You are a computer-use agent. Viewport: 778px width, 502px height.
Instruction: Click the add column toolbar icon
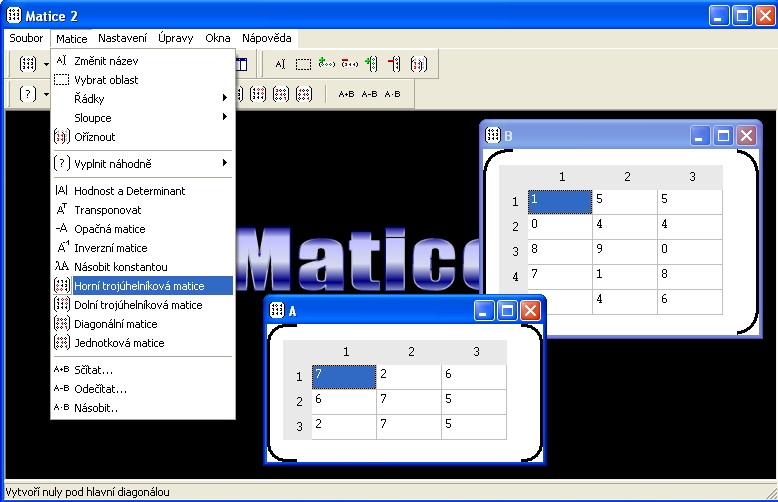point(371,64)
